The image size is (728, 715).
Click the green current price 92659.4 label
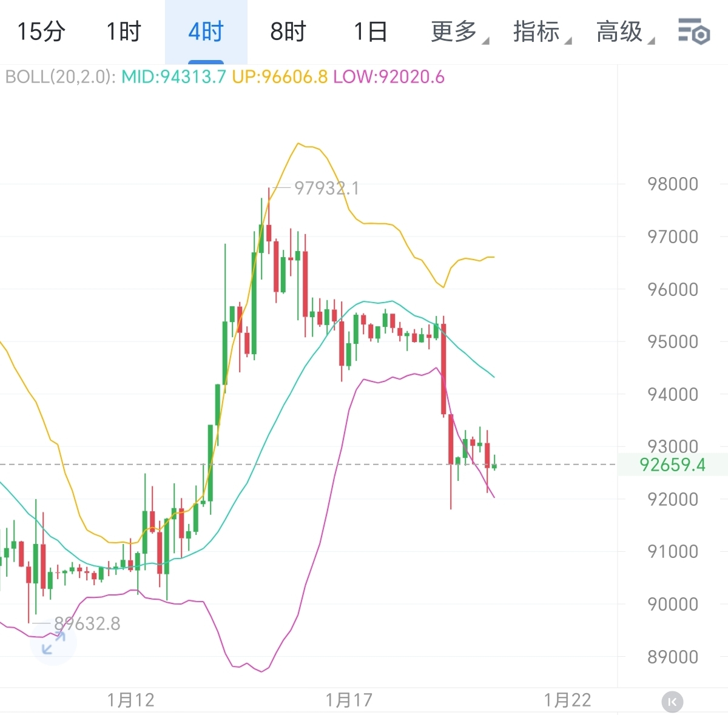(x=673, y=465)
